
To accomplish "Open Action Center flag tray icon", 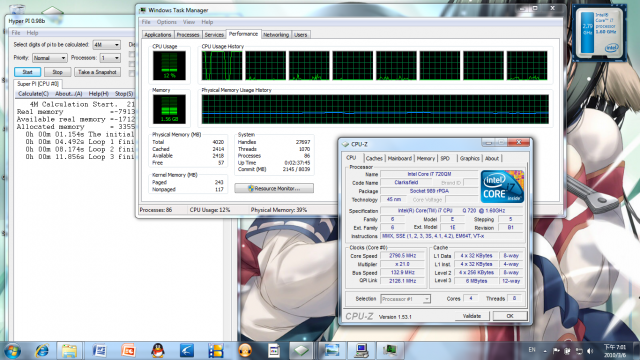I will tap(556, 351).
